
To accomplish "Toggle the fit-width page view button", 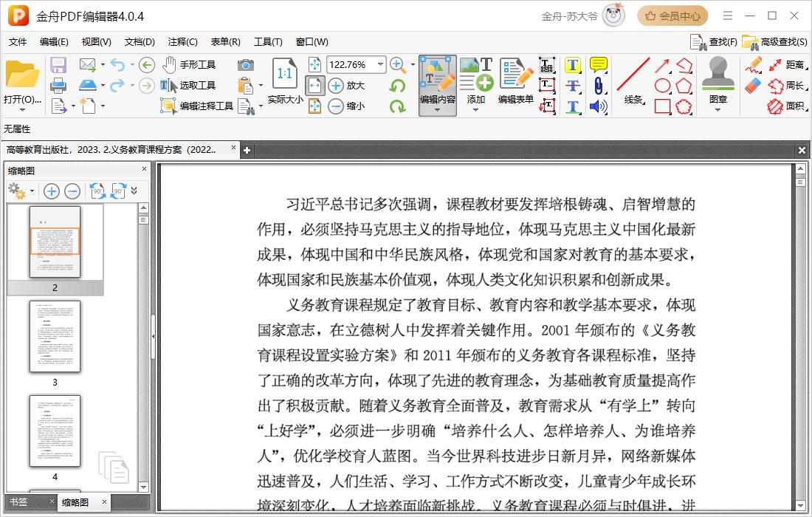I will coord(314,86).
